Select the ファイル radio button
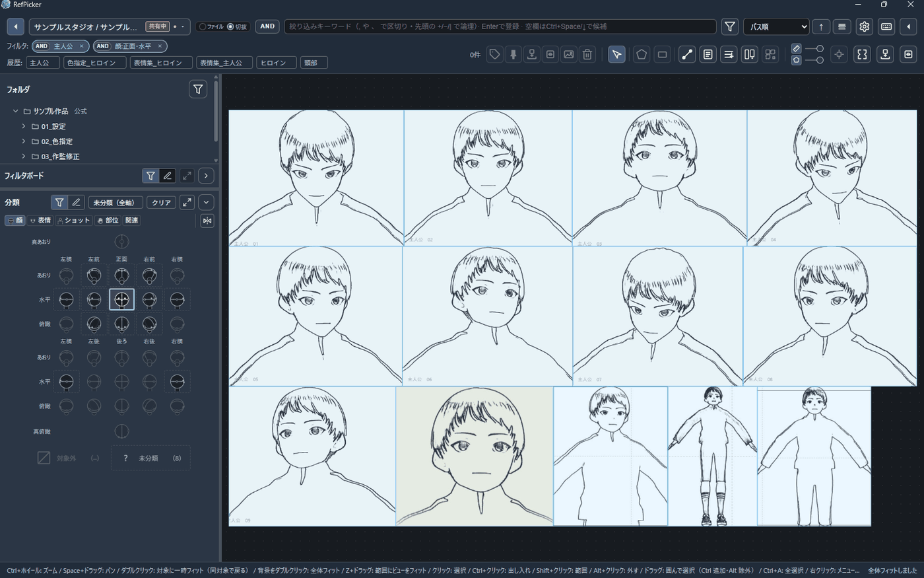 tap(203, 26)
